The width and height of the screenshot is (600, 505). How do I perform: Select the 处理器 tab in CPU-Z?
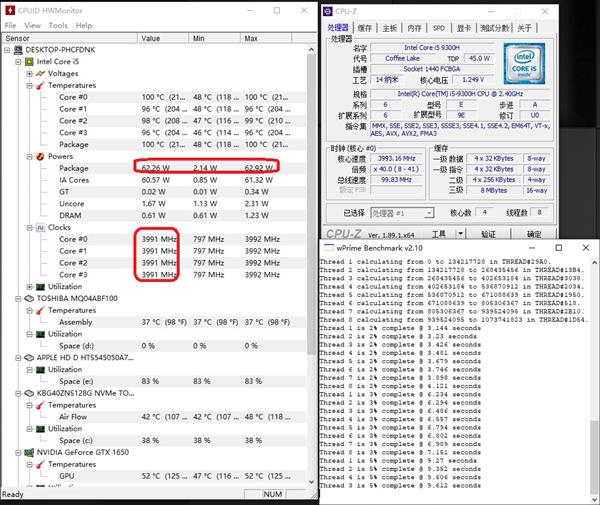[x=338, y=28]
